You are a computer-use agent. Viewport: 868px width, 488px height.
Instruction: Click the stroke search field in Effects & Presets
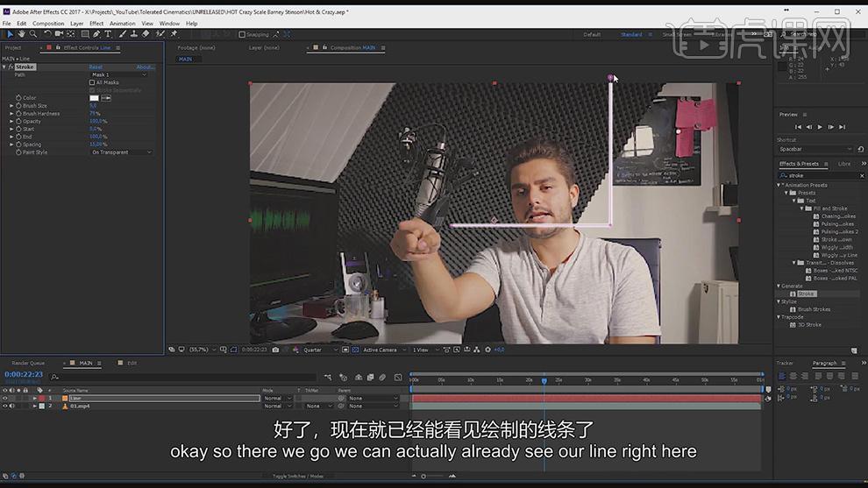(x=821, y=175)
